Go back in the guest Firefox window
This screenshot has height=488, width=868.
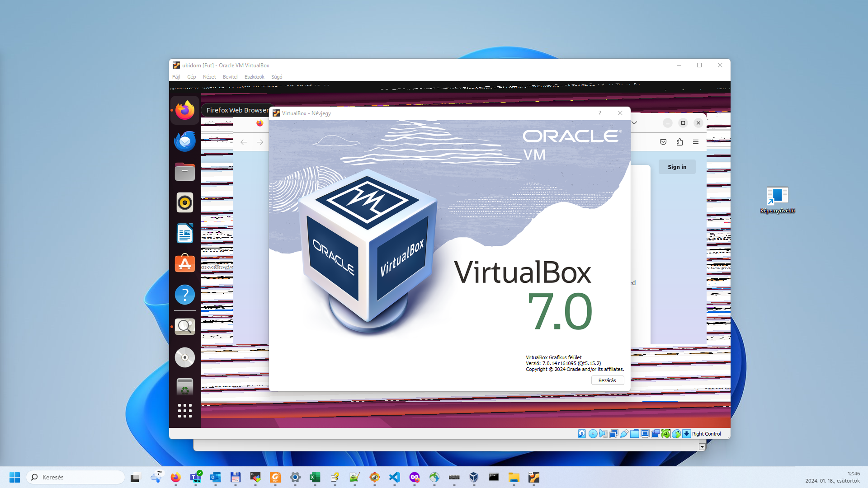coord(244,142)
